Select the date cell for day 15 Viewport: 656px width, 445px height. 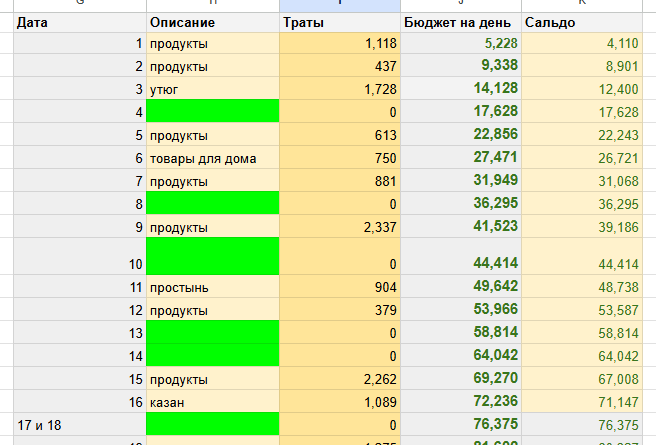pos(80,379)
